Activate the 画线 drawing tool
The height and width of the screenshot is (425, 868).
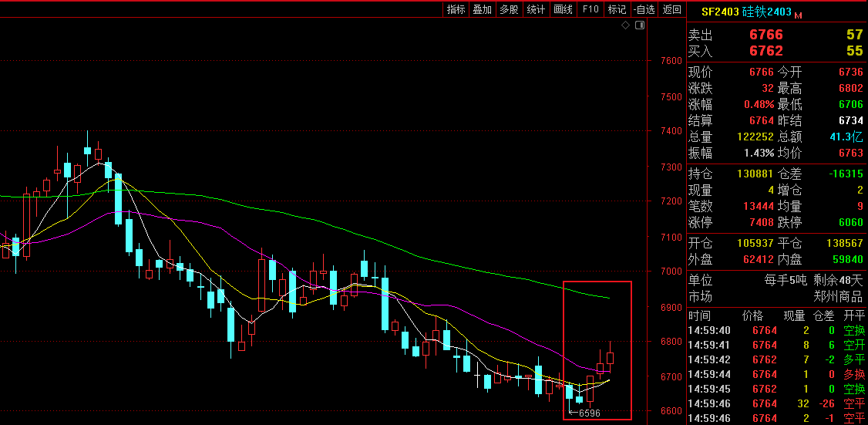pyautogui.click(x=563, y=9)
